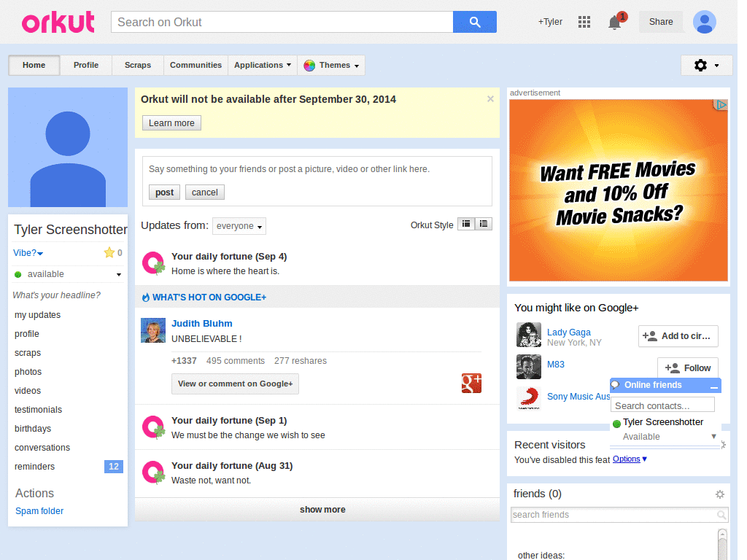Click the Aug 31 daily fortune icon
Viewport: 747px width, 560px height.
point(153,472)
